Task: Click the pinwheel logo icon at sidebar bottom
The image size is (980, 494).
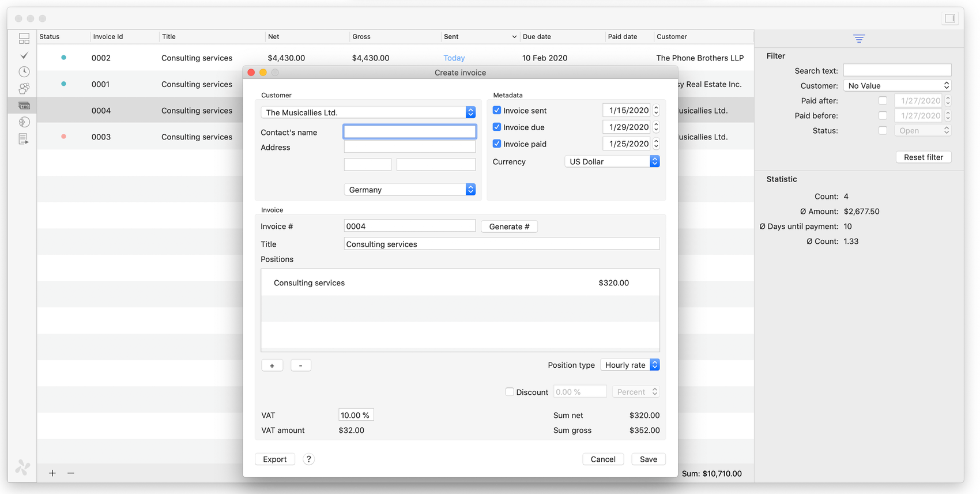Action: 23,467
